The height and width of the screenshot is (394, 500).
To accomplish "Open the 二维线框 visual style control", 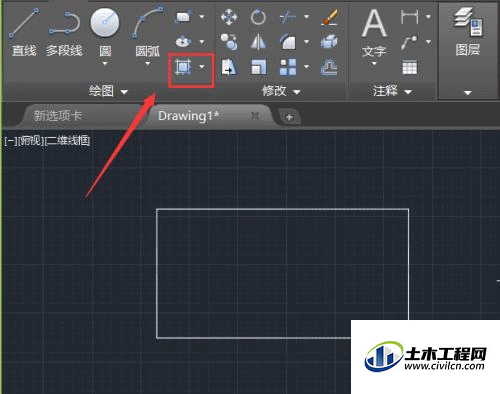I will (x=67, y=141).
